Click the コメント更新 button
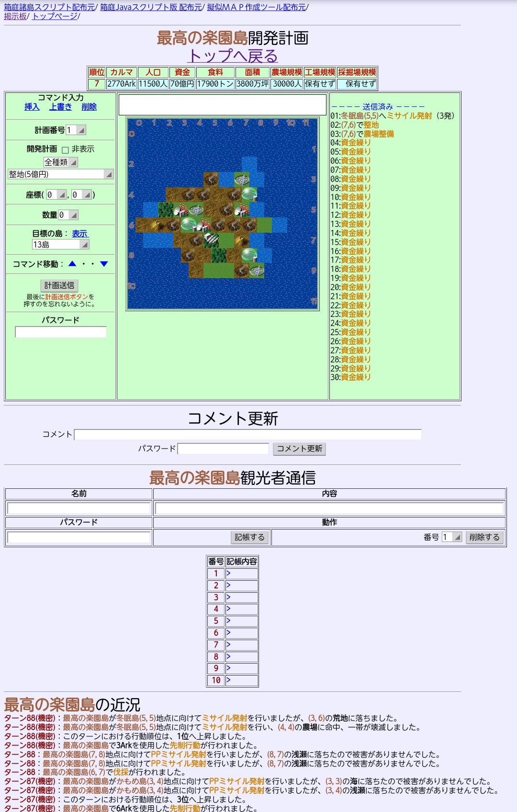Screen dimensions: 517x812 pos(299,449)
